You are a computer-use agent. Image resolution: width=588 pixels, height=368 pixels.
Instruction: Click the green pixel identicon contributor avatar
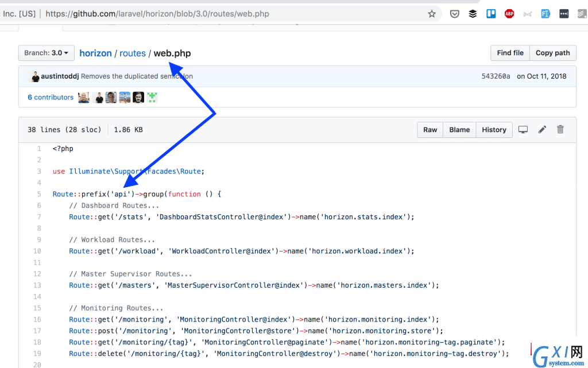152,98
